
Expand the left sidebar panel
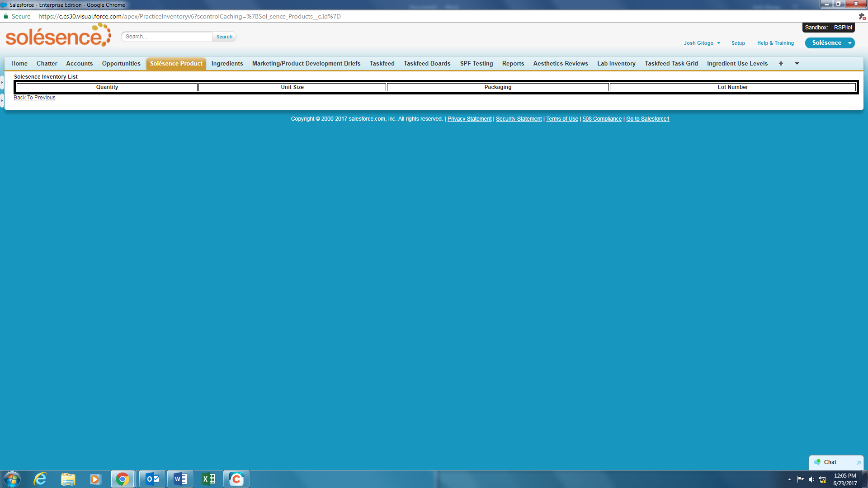(3, 83)
